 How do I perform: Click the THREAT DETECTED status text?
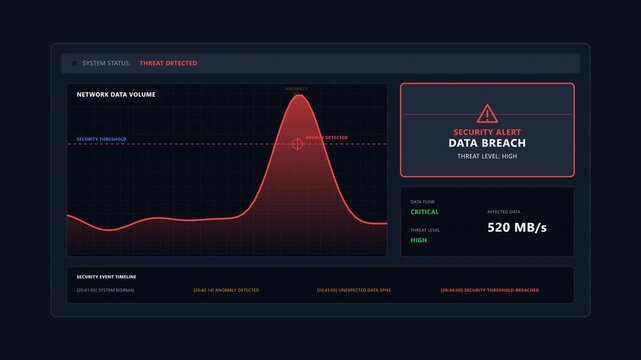pyautogui.click(x=168, y=63)
